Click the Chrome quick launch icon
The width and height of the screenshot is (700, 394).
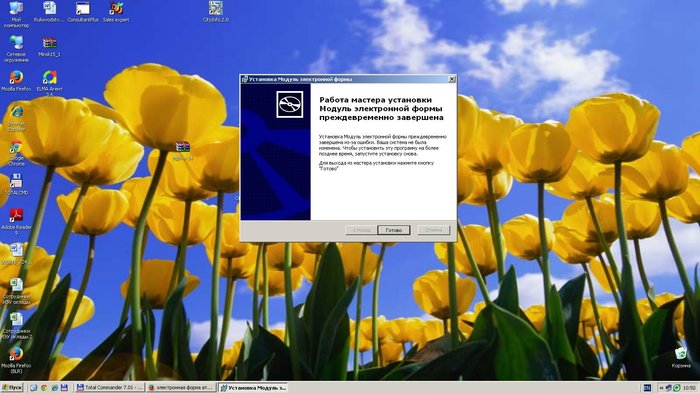(x=44, y=388)
